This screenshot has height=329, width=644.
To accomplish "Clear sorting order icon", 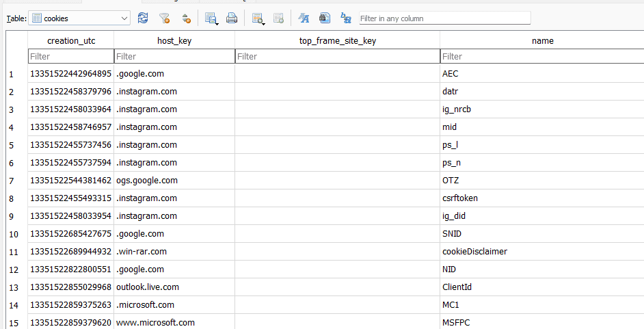I will click(x=186, y=18).
